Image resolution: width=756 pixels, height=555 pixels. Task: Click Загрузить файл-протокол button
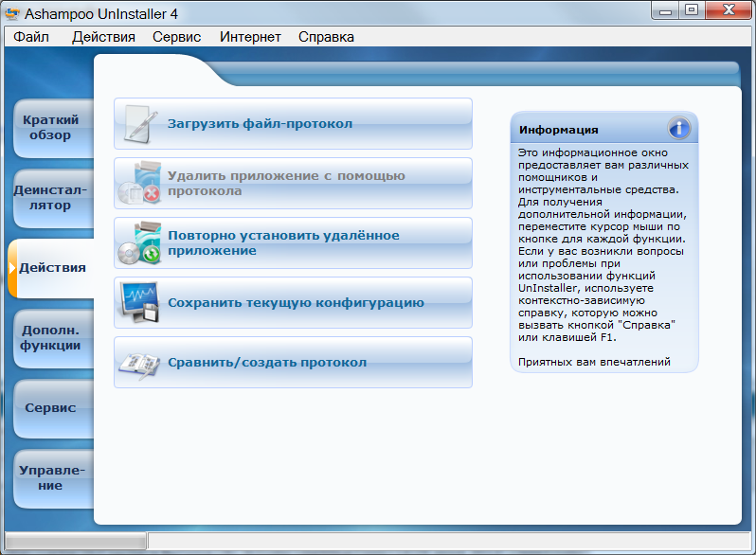pos(260,124)
